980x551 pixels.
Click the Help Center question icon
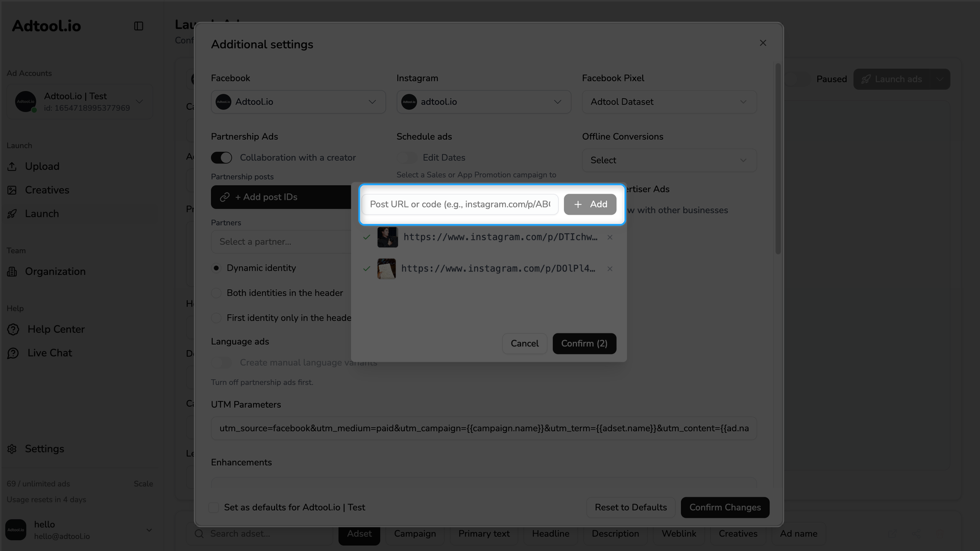click(x=13, y=330)
